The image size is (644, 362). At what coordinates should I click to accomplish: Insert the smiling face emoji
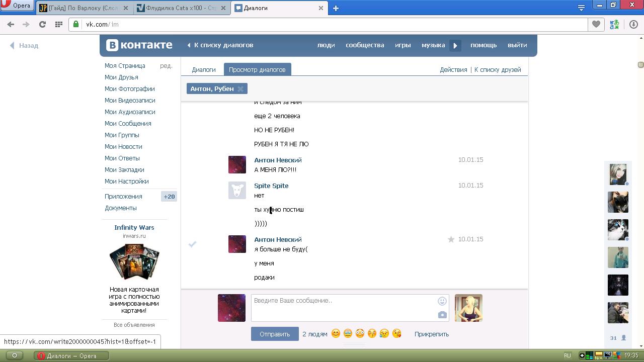(x=336, y=333)
